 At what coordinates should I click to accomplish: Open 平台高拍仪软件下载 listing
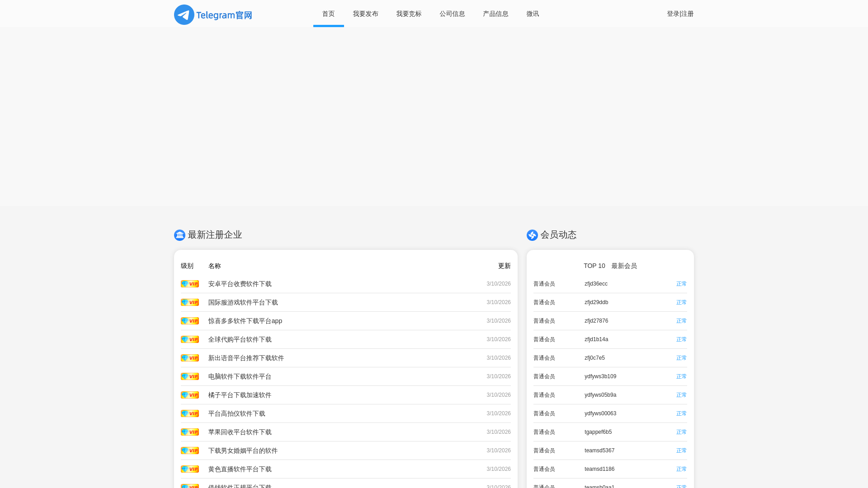tap(237, 413)
